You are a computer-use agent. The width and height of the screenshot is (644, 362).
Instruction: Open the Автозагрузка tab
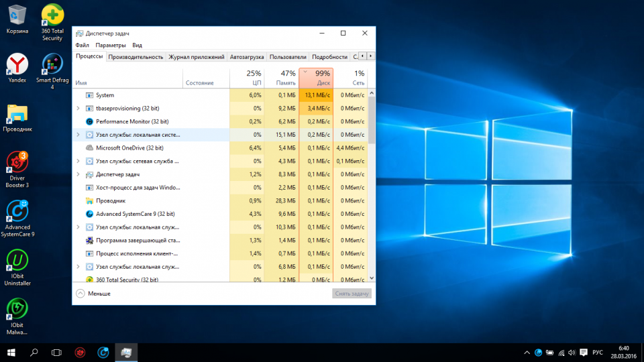(x=247, y=57)
